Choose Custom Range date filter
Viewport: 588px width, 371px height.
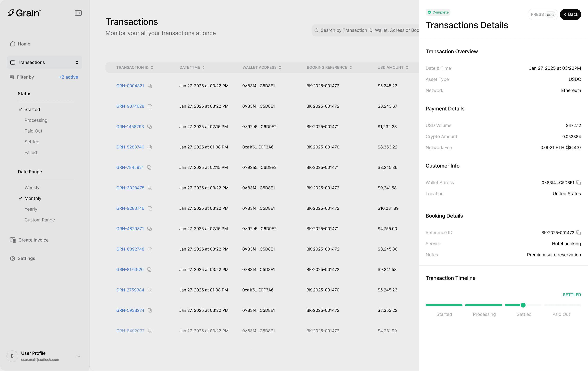pos(40,220)
